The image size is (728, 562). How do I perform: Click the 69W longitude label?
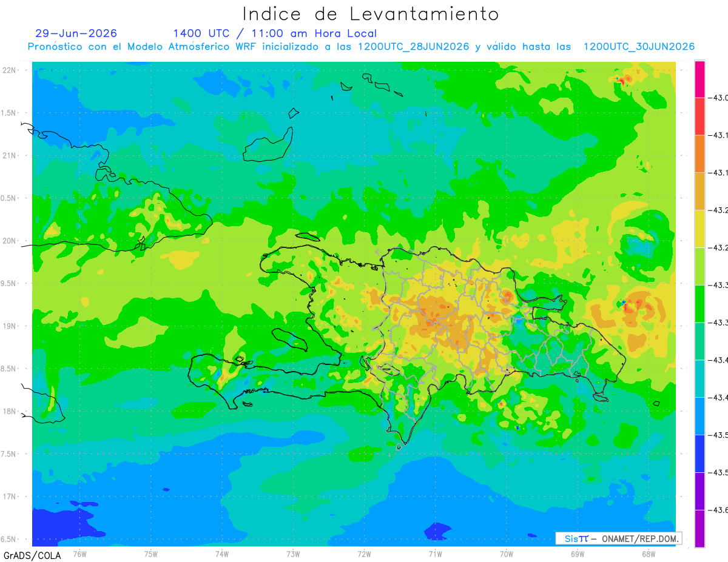577,554
